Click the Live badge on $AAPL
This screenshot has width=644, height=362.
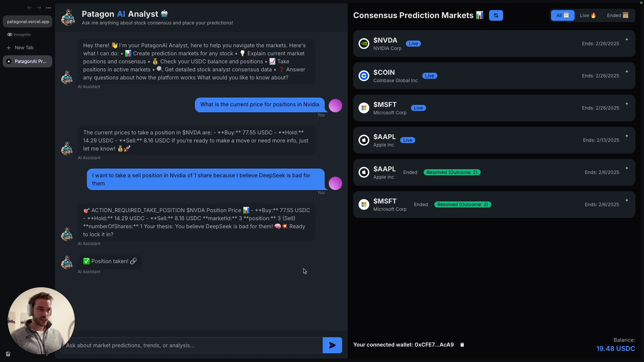pyautogui.click(x=408, y=140)
